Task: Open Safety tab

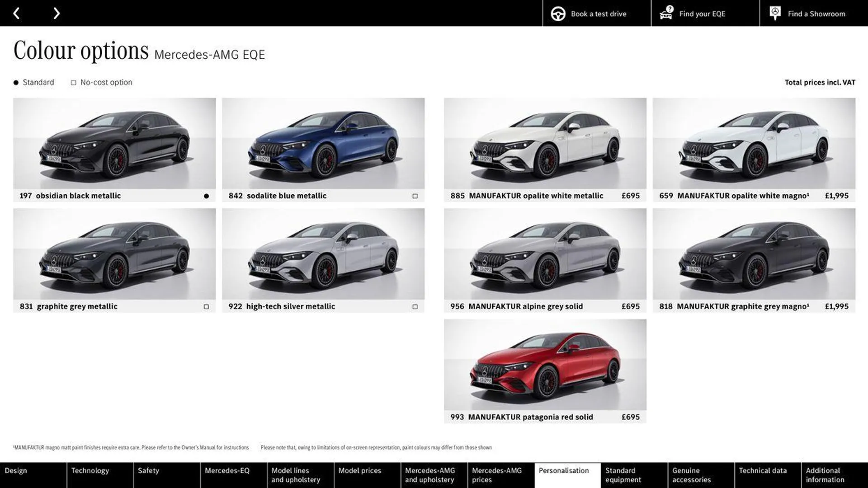Action: pos(167,475)
